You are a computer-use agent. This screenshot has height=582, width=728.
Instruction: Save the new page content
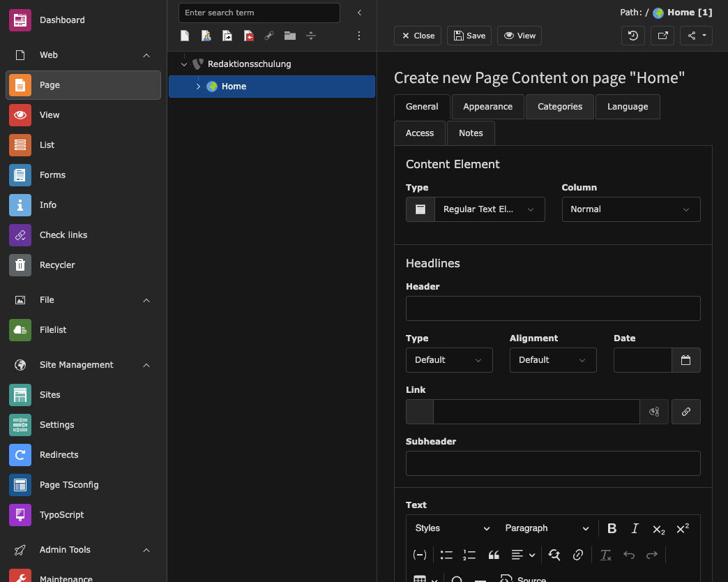[x=469, y=36]
